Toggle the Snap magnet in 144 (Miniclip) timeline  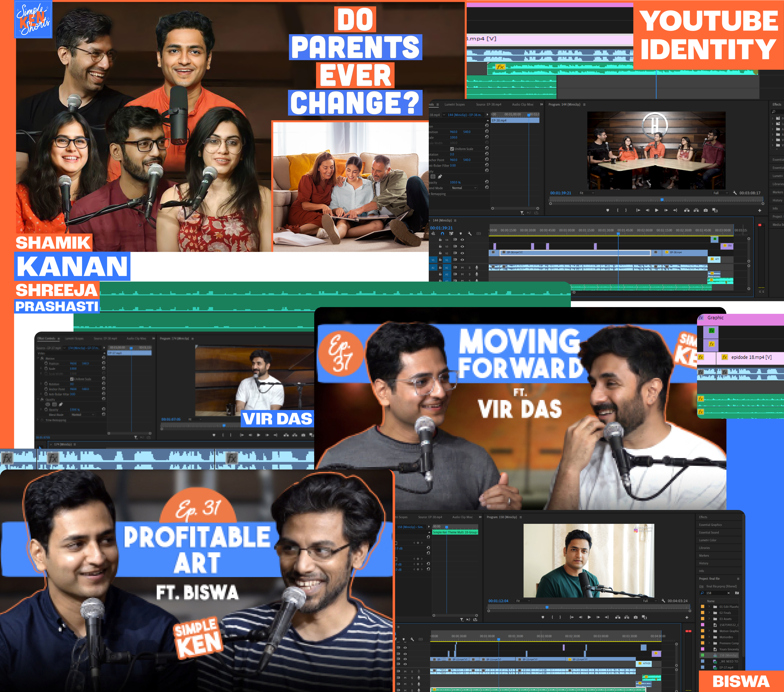442,233
